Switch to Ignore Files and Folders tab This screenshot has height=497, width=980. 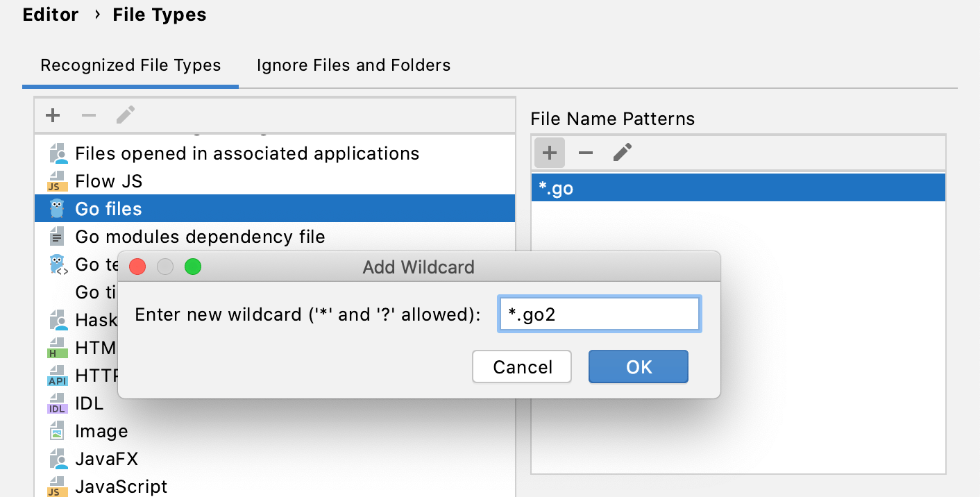coord(353,65)
